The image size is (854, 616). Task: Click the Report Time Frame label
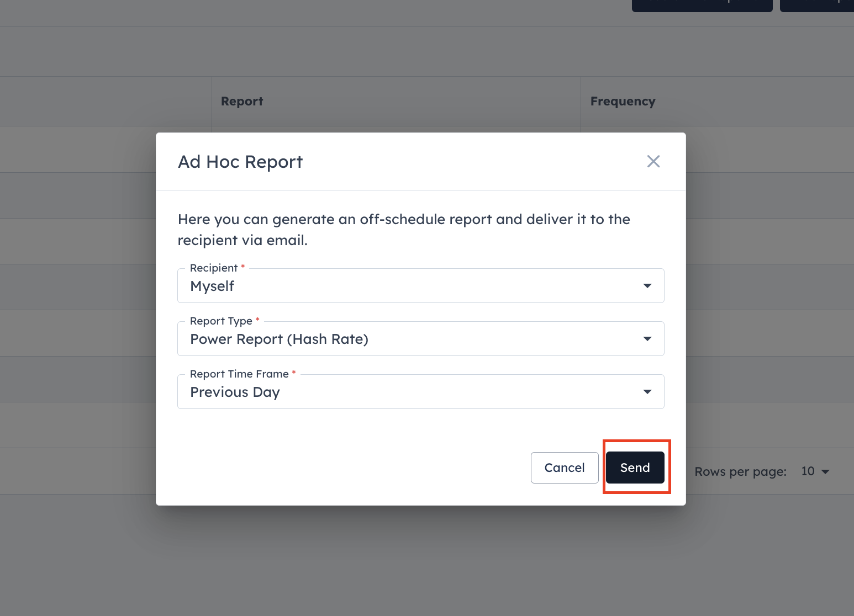click(239, 374)
